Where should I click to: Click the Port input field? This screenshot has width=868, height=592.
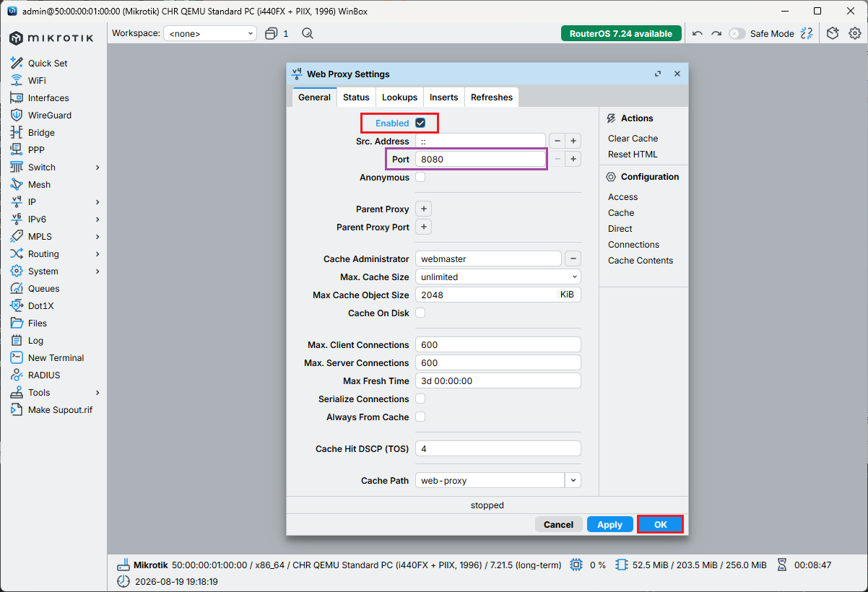click(x=480, y=159)
